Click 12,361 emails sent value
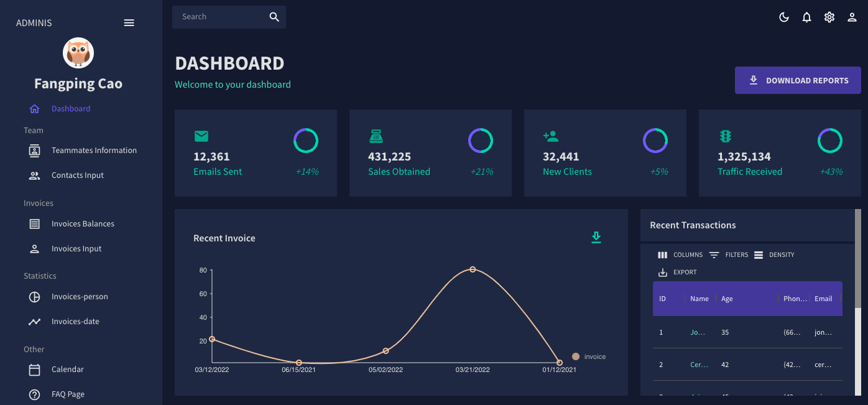The height and width of the screenshot is (405, 868). [211, 157]
